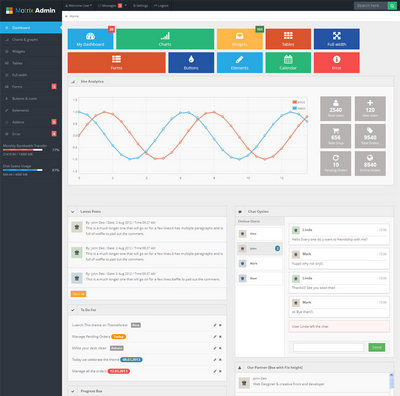
Task: Click the blue Full width tile
Action: (x=337, y=39)
